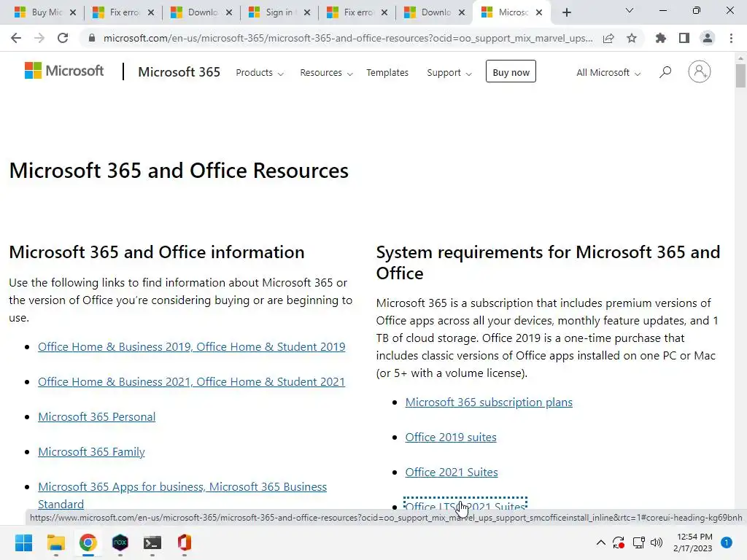Open Microsoft 365 subscription plans link
Screen dimensions: 747x560
point(489,402)
